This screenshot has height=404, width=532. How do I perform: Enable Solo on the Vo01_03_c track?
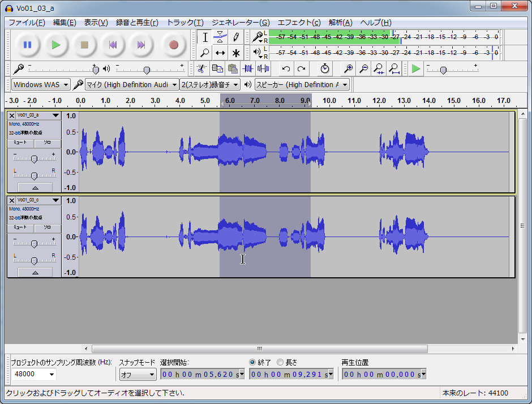pos(48,228)
